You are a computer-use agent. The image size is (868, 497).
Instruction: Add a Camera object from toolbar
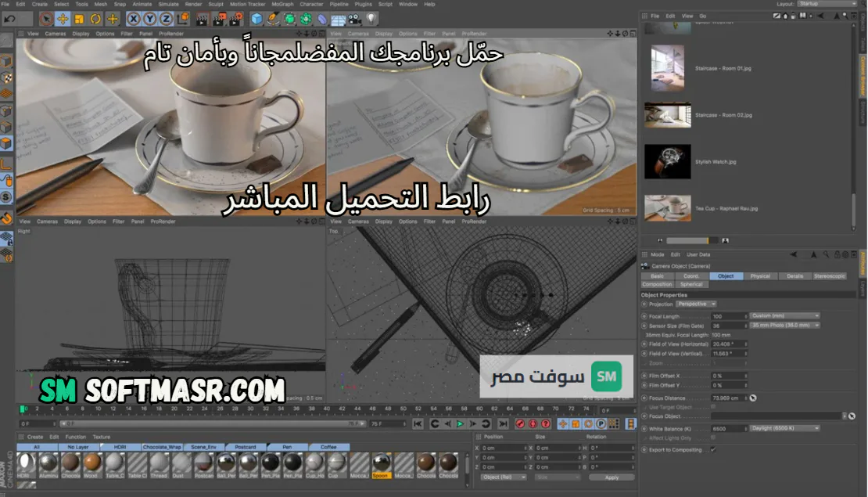[x=355, y=20]
